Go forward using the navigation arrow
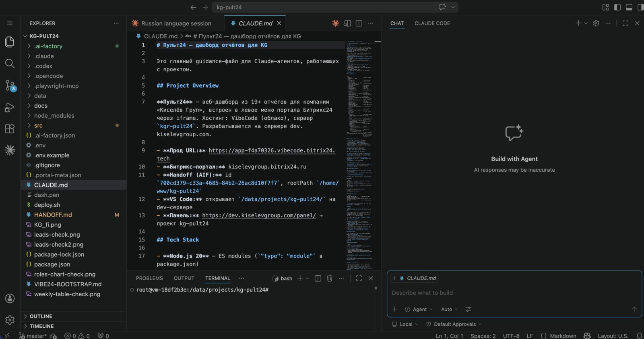The width and height of the screenshot is (644, 339). point(205,7)
